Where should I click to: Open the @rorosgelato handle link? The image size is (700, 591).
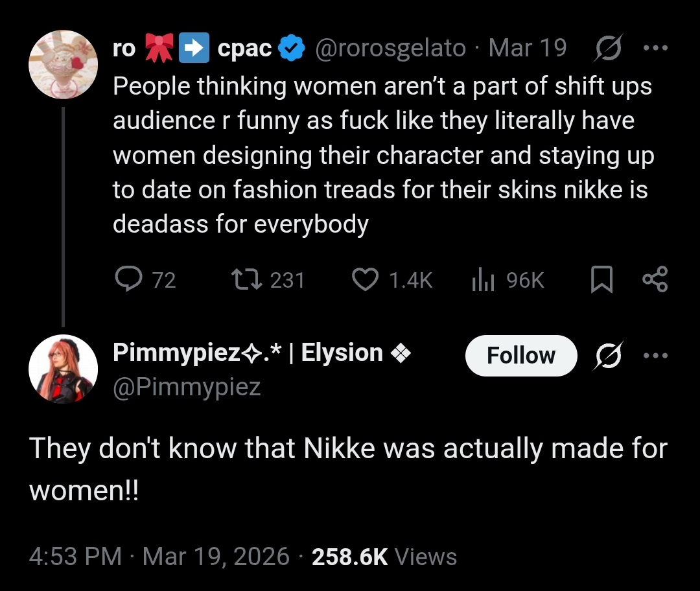pos(390,49)
